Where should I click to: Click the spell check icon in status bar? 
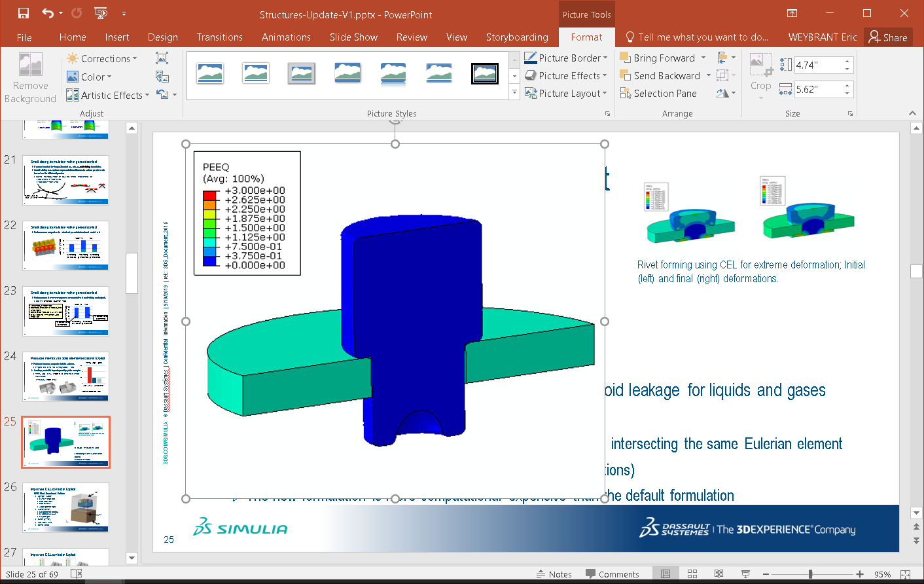[77, 574]
